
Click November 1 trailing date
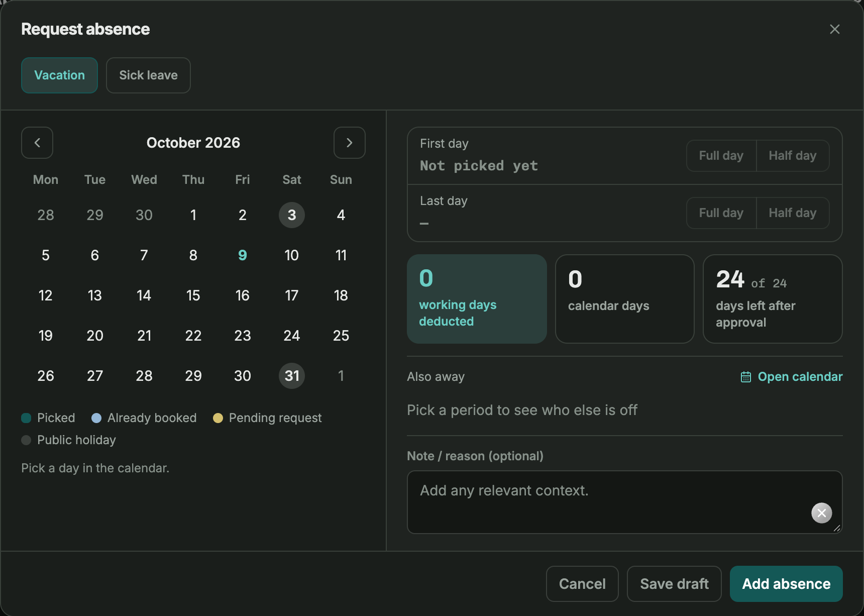[341, 376]
